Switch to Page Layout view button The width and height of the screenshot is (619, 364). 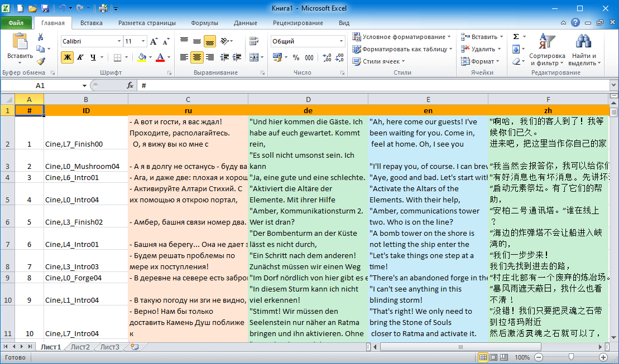[493, 357]
